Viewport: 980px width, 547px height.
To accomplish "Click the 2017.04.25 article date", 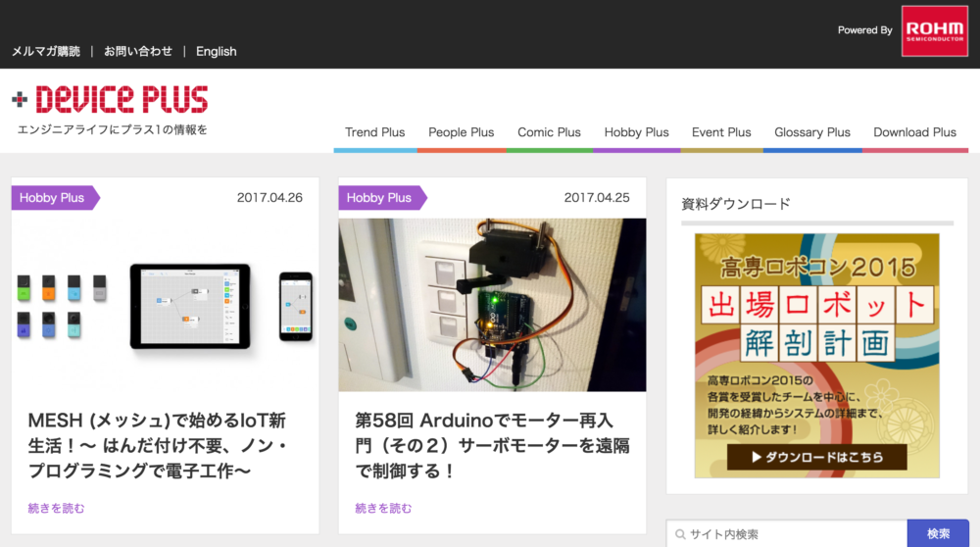I will pos(597,198).
